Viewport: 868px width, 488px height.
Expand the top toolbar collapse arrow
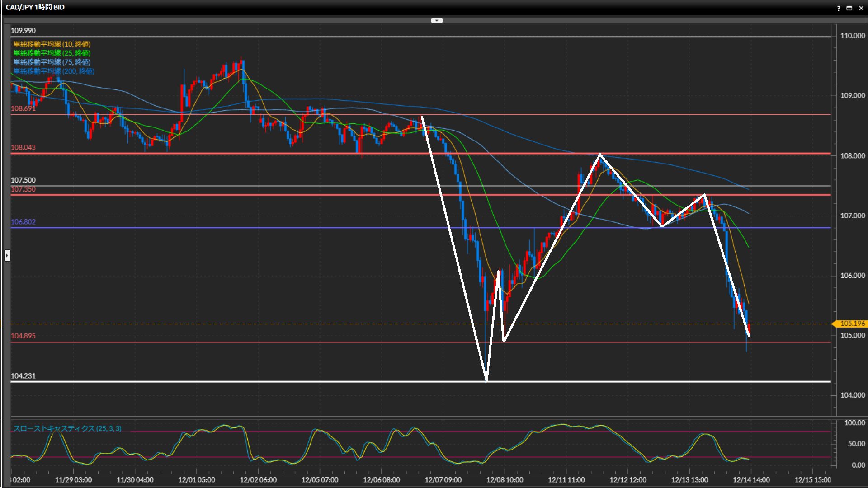(437, 20)
